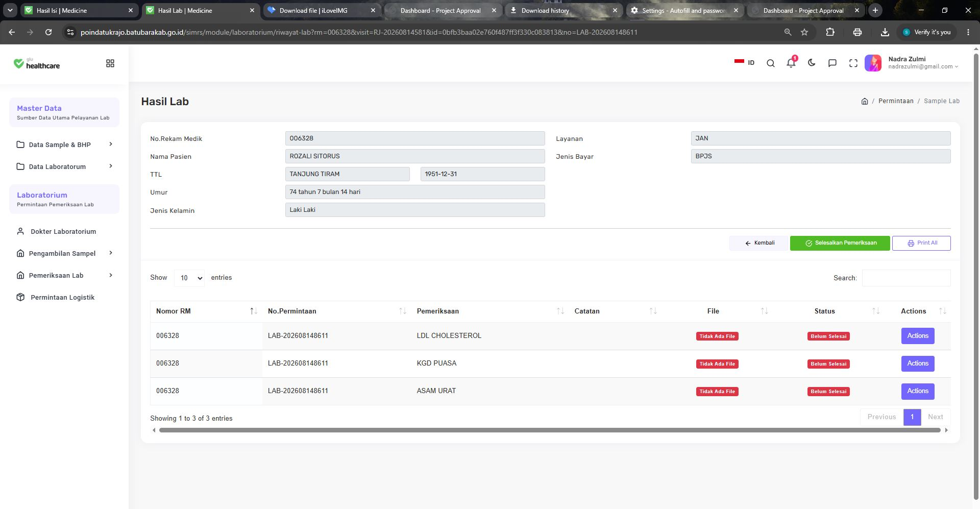Image resolution: width=980 pixels, height=509 pixels.
Task: Open Nadra Zulmi profile avatar
Action: [873, 63]
